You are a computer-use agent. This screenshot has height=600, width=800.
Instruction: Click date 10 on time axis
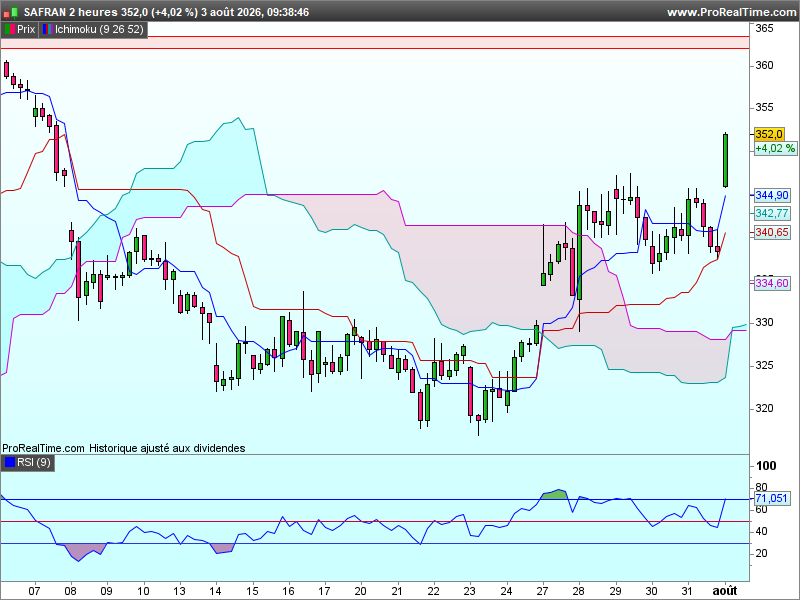pos(143,591)
